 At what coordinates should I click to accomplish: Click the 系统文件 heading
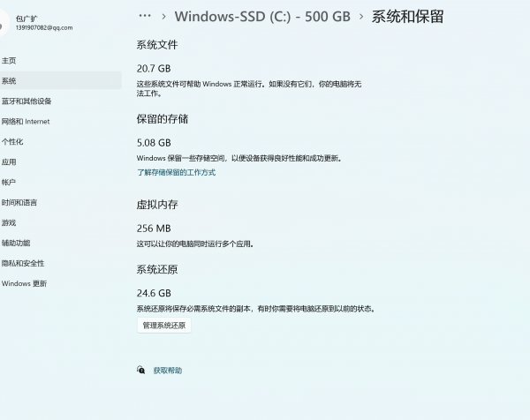(157, 45)
